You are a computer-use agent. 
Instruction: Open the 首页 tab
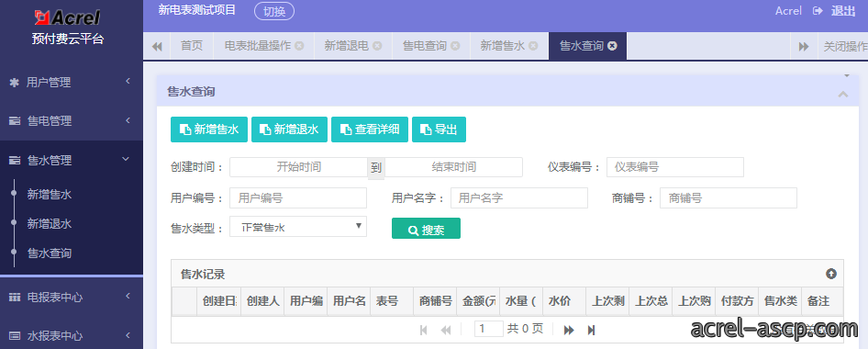[x=192, y=46]
